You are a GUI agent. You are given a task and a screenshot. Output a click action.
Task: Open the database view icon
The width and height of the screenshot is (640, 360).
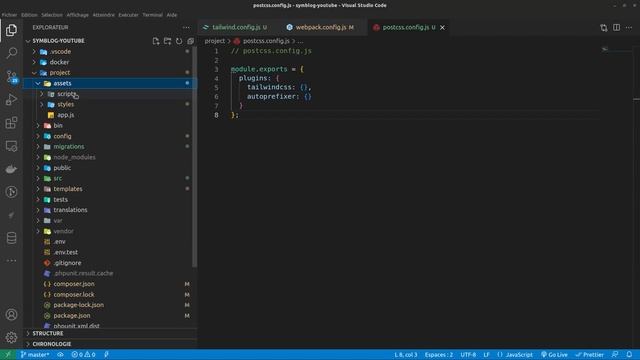(11, 238)
